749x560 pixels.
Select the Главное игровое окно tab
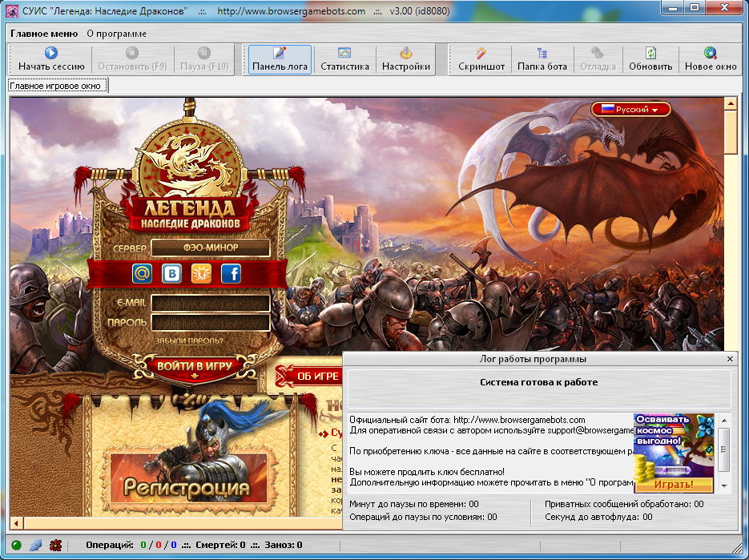[x=58, y=86]
